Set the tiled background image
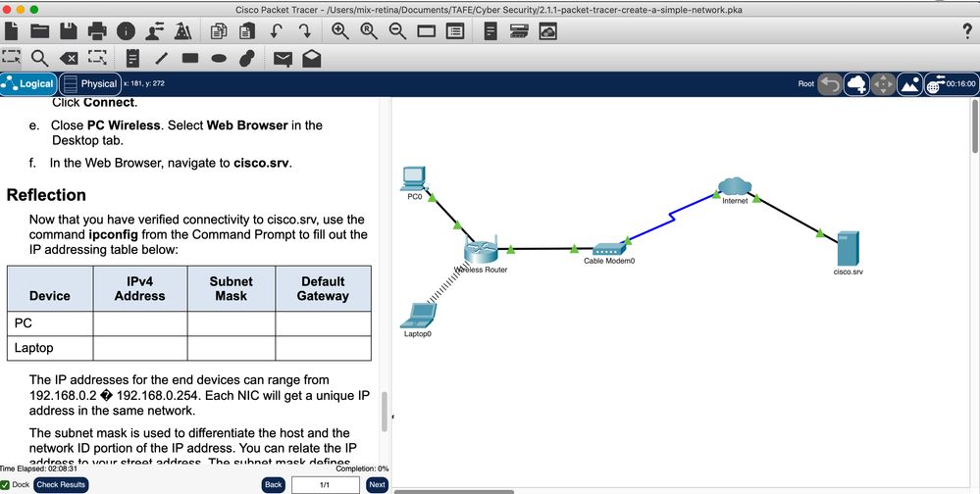 coord(910,83)
